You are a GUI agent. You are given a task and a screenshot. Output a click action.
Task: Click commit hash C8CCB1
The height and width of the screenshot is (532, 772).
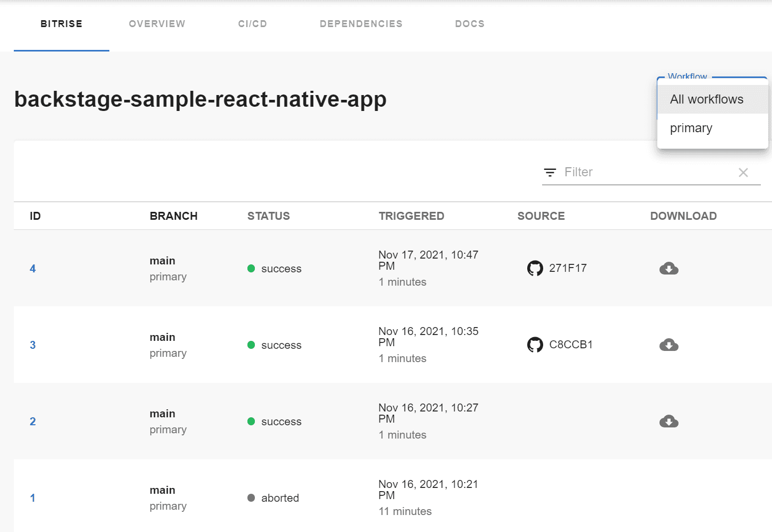[x=571, y=345]
